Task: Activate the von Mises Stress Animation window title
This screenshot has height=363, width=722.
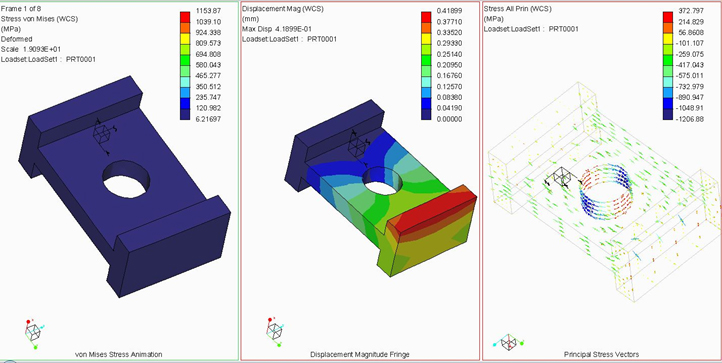Action: 118,354
